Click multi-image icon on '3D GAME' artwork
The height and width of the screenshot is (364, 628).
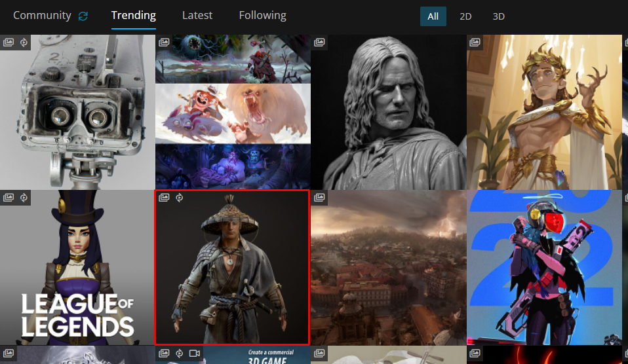click(164, 353)
